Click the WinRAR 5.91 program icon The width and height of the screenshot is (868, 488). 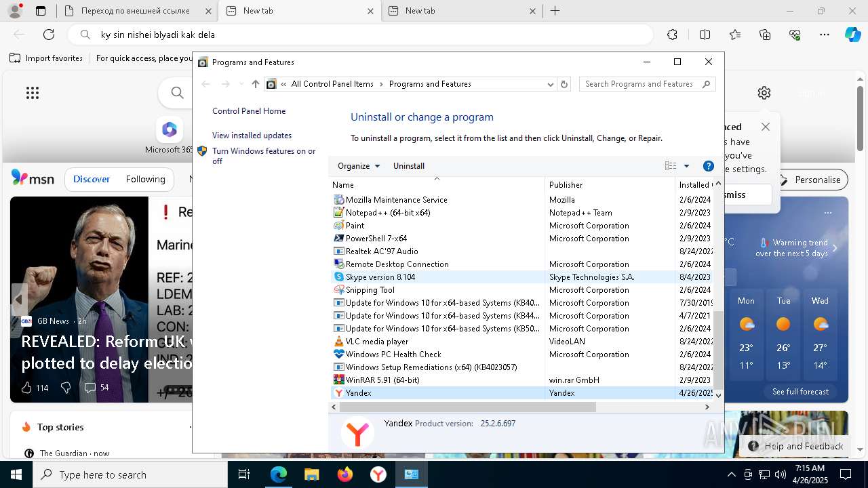[x=339, y=380]
